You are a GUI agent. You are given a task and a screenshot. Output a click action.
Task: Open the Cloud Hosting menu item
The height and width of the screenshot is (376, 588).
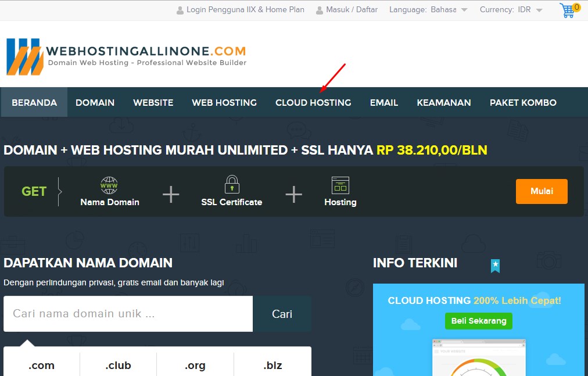pyautogui.click(x=313, y=102)
